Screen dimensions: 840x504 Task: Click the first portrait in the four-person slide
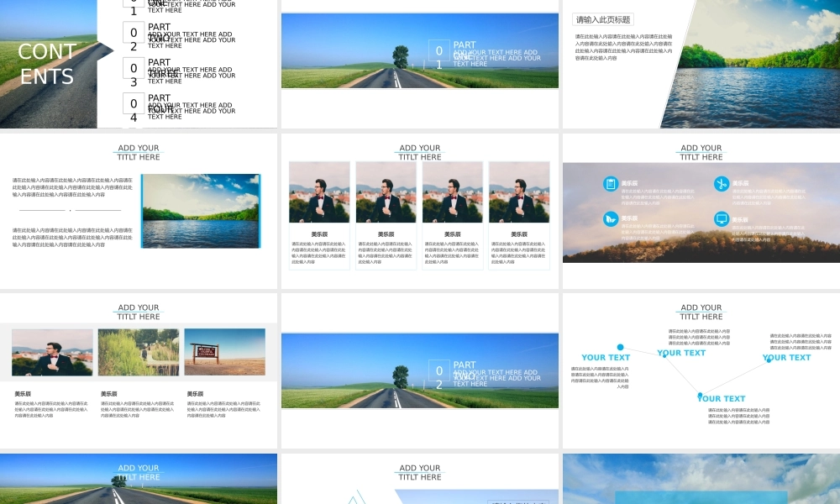tap(319, 192)
